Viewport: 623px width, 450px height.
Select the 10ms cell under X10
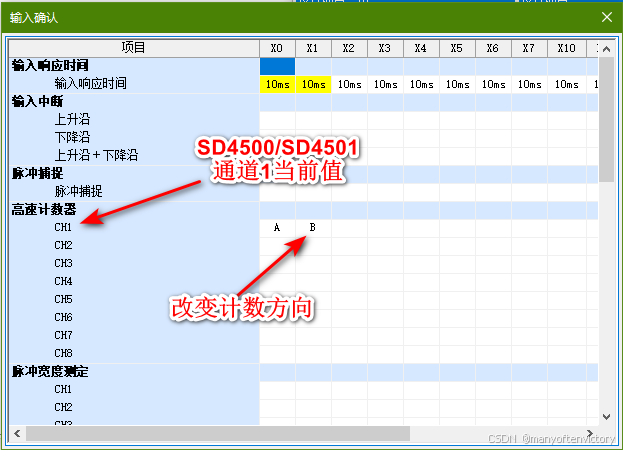567,84
